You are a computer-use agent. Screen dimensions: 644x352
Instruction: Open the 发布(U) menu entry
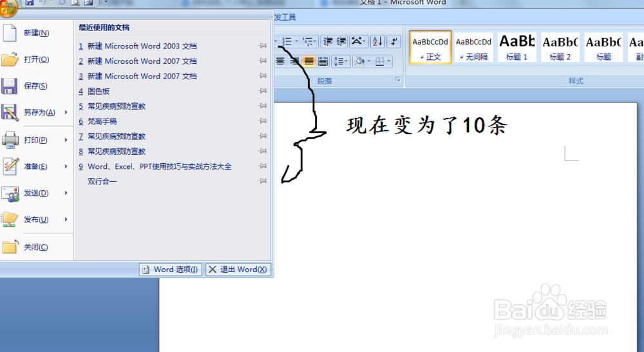pyautogui.click(x=36, y=220)
